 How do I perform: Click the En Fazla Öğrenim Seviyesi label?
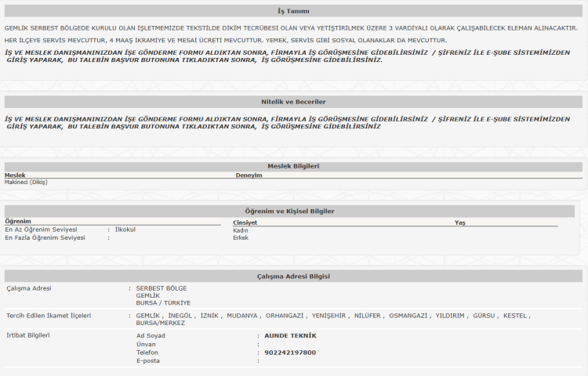[45, 237]
